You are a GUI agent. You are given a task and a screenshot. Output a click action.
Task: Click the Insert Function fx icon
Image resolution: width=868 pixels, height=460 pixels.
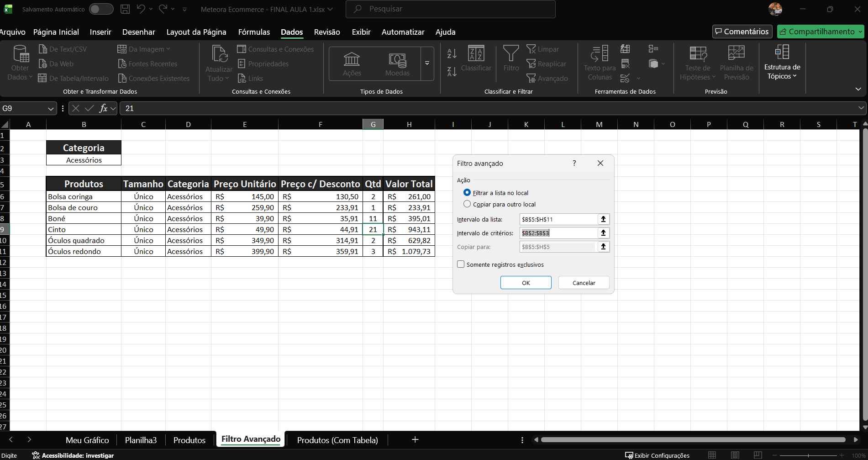pos(104,108)
